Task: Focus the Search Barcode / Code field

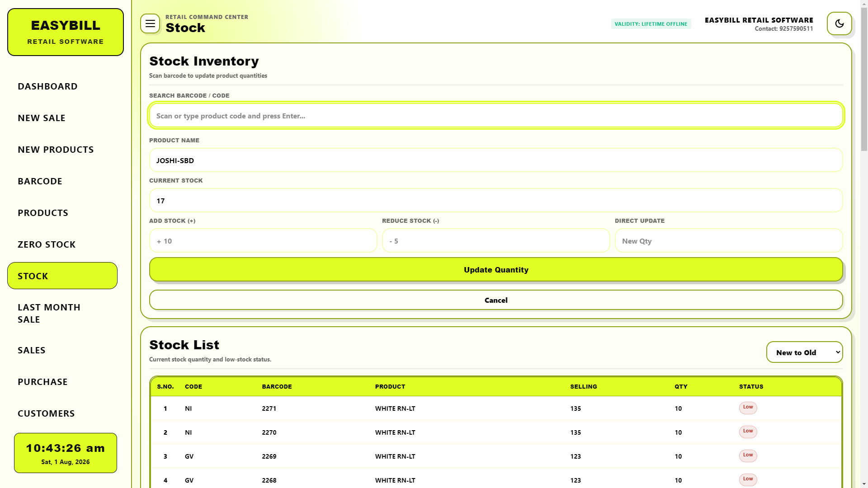Action: 496,116
